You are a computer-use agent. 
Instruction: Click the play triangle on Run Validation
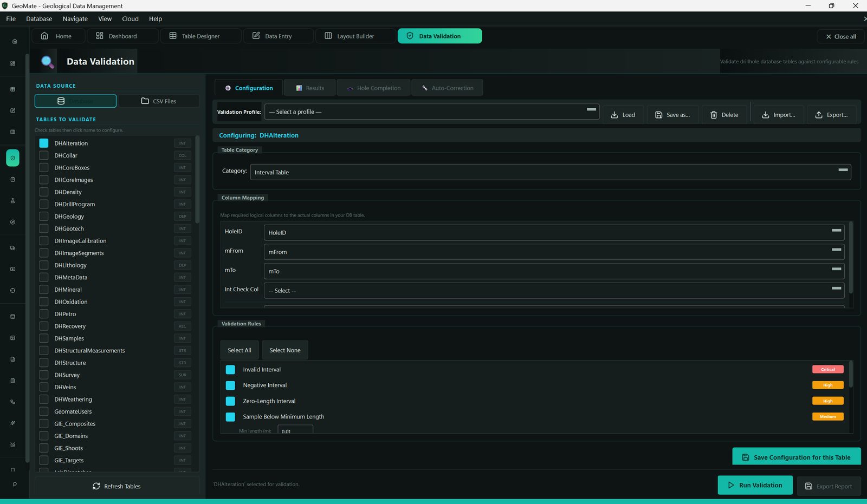pos(731,485)
